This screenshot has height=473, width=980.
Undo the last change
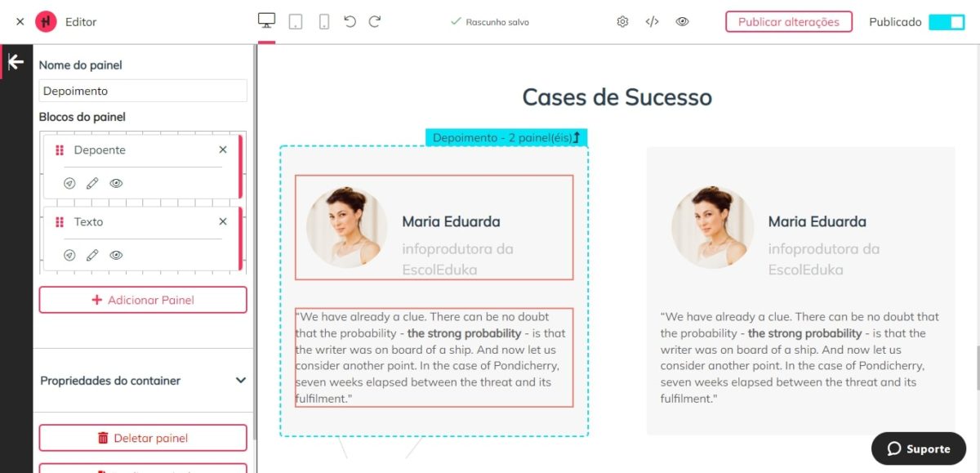tap(350, 22)
